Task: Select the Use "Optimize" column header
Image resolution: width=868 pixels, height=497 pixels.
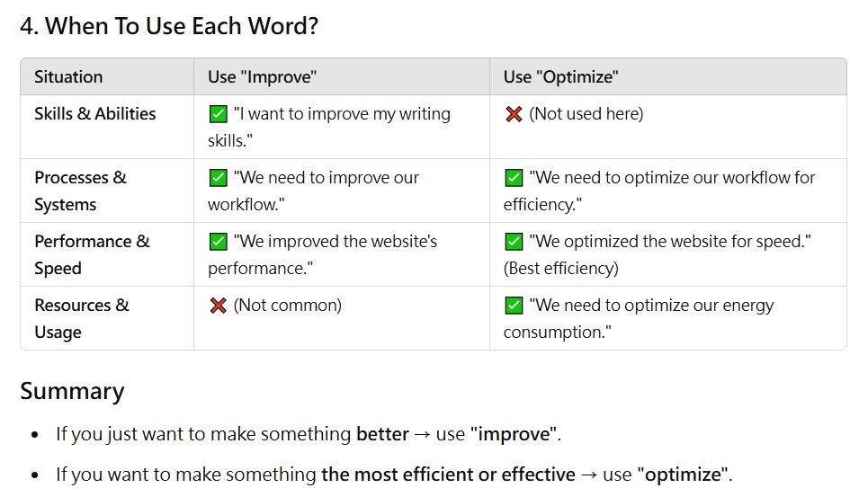Action: pos(560,77)
